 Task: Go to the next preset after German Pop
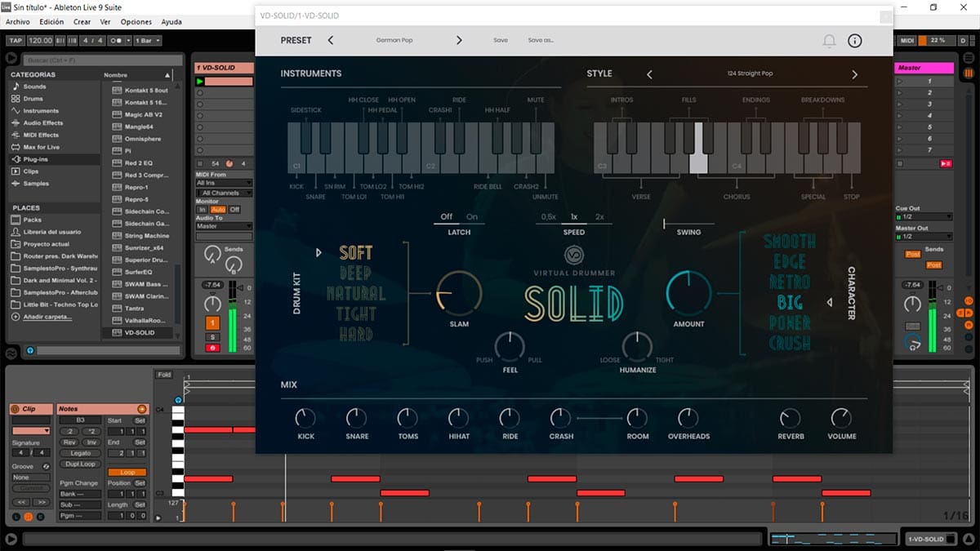click(x=459, y=40)
